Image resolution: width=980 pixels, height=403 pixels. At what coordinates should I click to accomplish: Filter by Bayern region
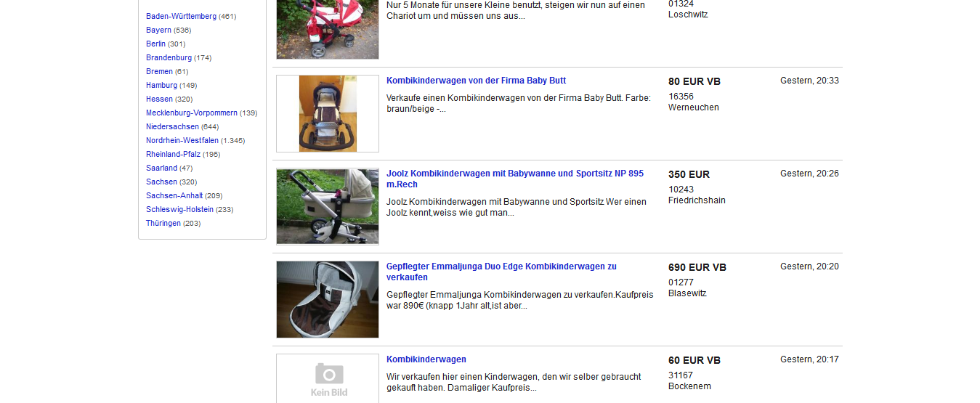158,30
